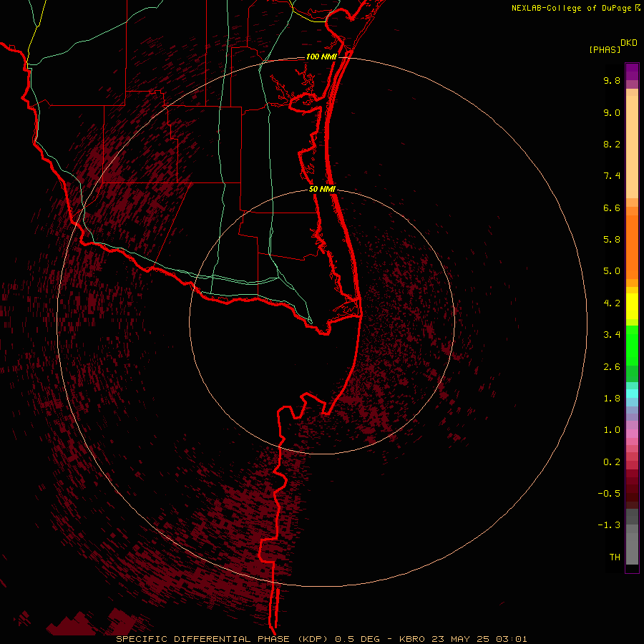644x644 pixels.
Task: Click the KBRO station identifier in the caption
Action: click(413, 639)
